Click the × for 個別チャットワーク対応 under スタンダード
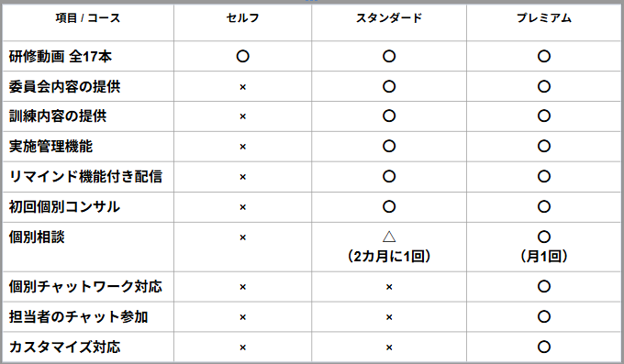This screenshot has width=624, height=364. 389,287
